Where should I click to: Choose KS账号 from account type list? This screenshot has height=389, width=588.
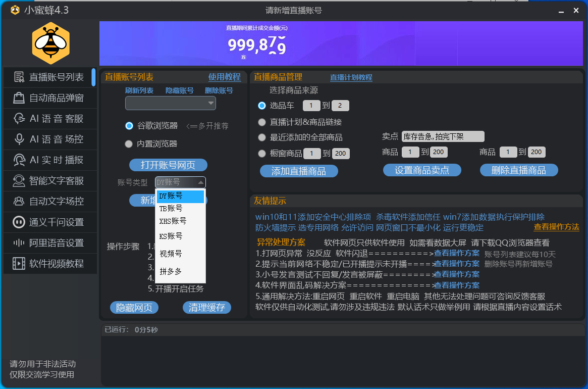pos(180,236)
